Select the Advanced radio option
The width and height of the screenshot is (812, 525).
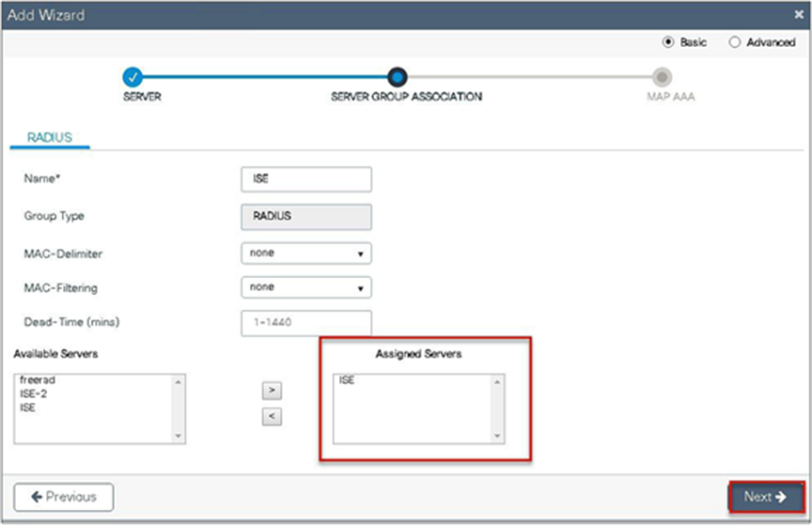(734, 42)
